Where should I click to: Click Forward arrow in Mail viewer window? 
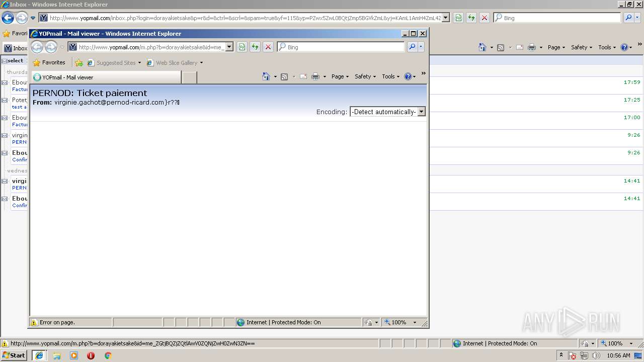point(51,47)
